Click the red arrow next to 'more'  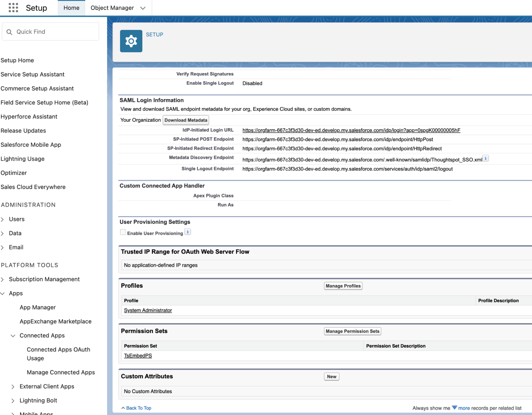454,408
